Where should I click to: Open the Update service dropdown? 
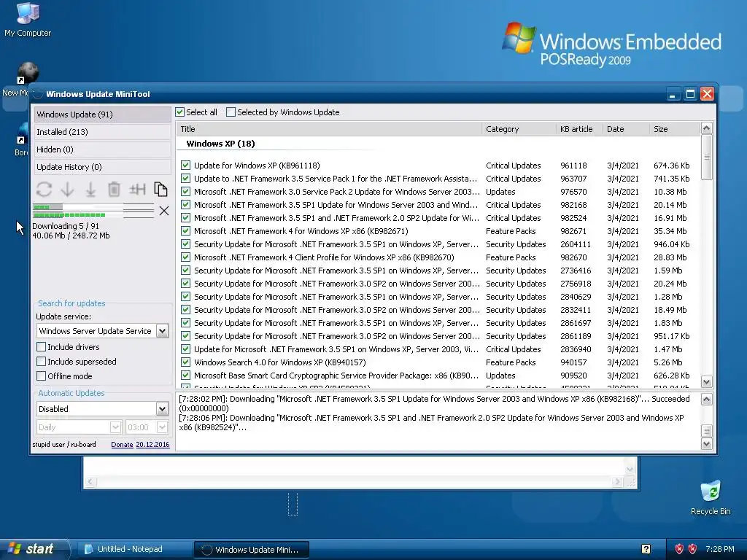click(x=162, y=331)
